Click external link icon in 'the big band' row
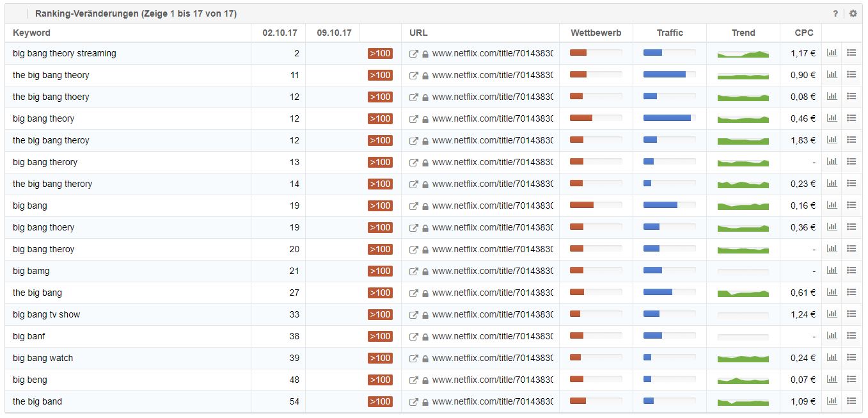Viewport: 868px width, 418px height. (x=414, y=401)
